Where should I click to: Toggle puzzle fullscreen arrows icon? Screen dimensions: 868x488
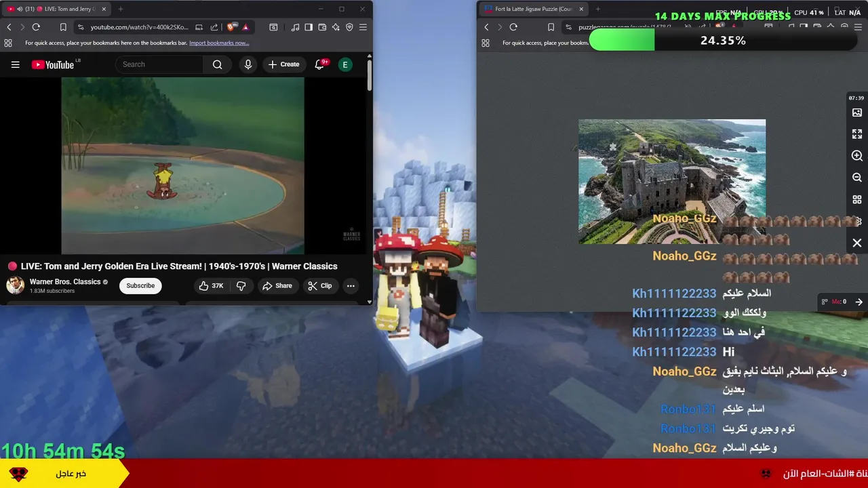pyautogui.click(x=857, y=134)
